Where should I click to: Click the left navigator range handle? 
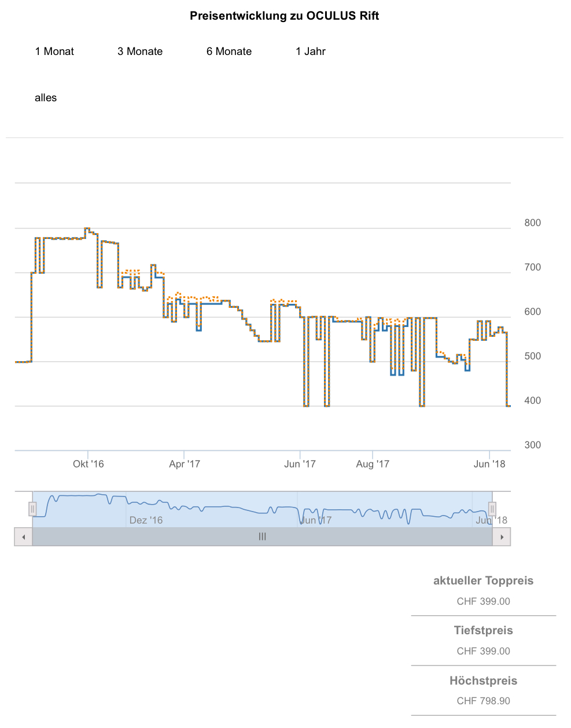32,509
